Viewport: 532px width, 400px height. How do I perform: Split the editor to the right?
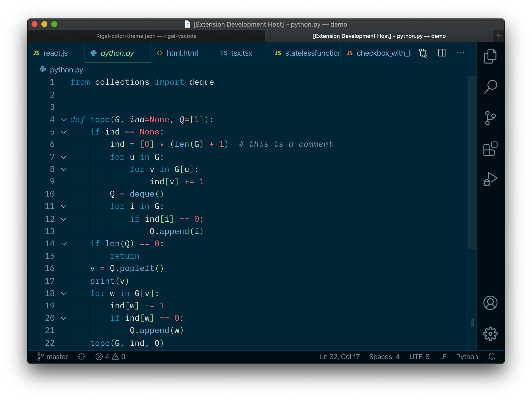click(x=442, y=53)
